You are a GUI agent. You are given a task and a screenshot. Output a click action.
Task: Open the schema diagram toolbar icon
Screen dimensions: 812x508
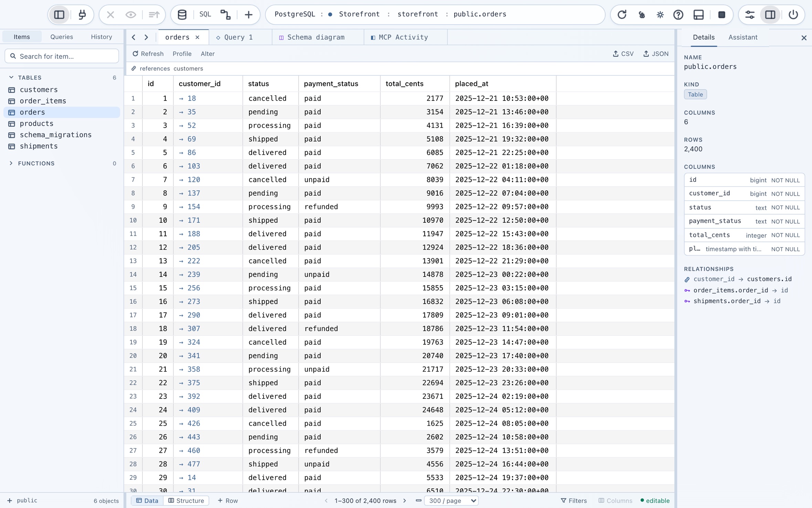click(225, 14)
